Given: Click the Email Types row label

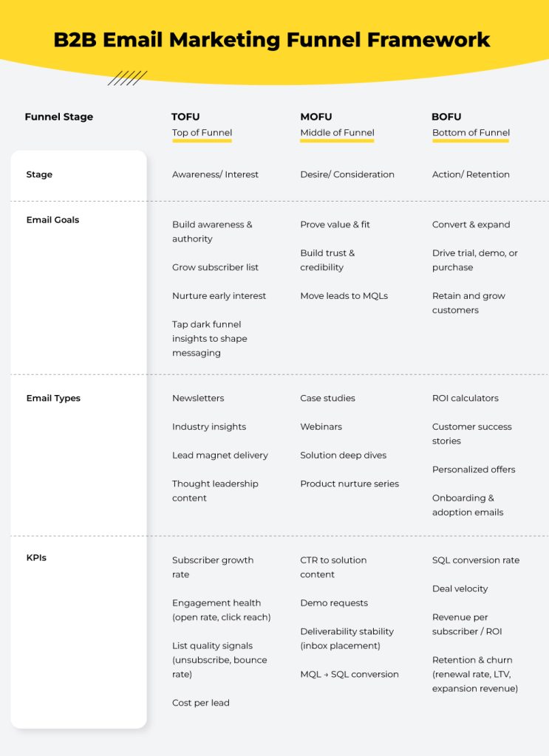Looking at the screenshot, I should point(53,398).
